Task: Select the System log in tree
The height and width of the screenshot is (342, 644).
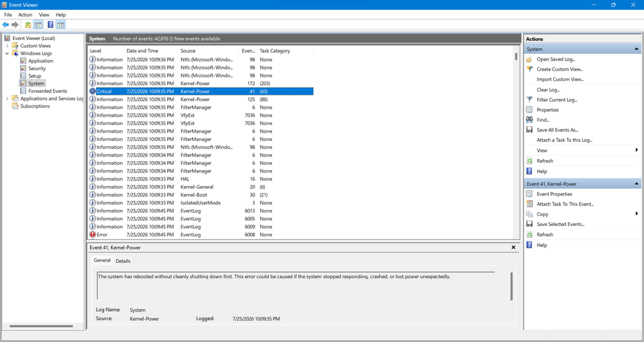Action: coord(36,83)
